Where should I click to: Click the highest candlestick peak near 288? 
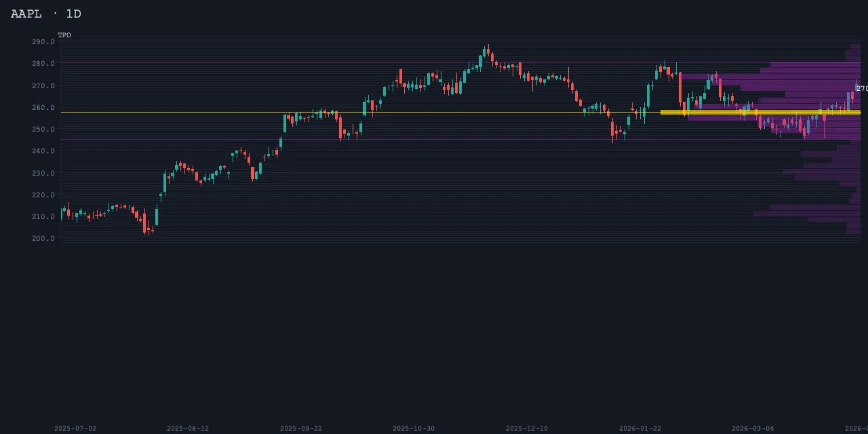click(488, 49)
